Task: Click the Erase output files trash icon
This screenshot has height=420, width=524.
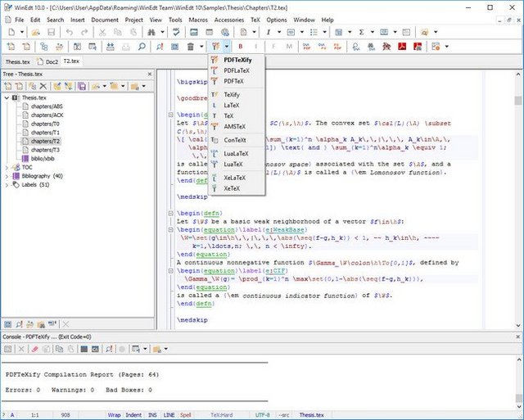Action: 190,47
